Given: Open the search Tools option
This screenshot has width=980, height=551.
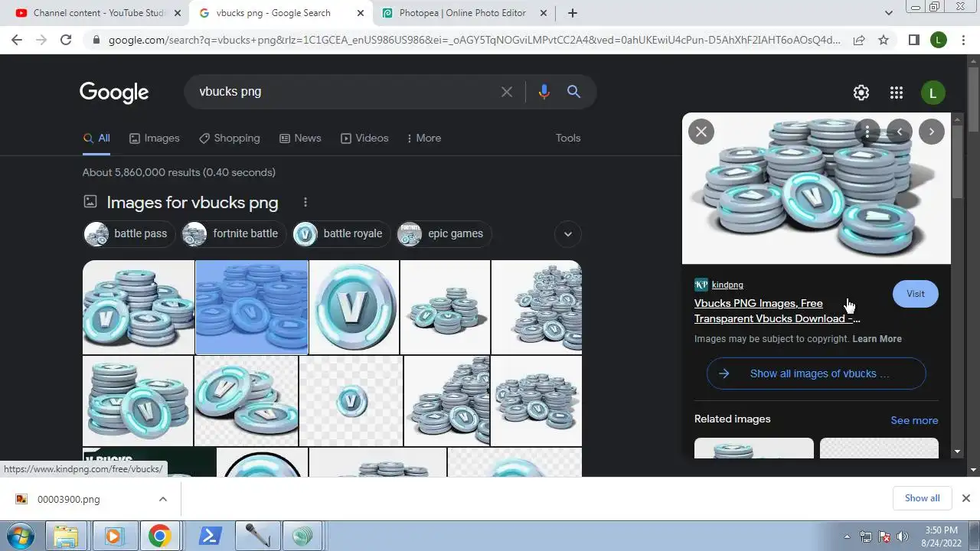Looking at the screenshot, I should tap(568, 139).
